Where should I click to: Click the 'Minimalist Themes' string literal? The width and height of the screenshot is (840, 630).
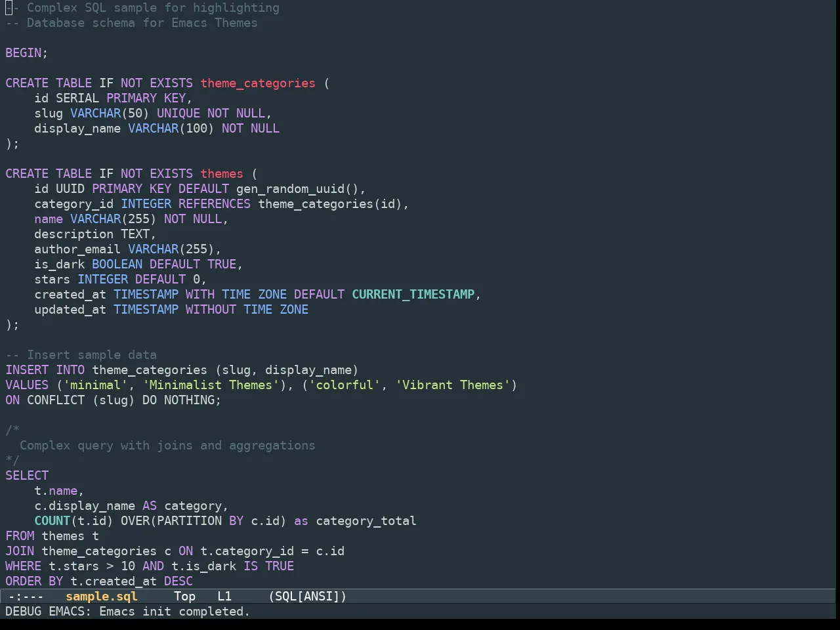(x=211, y=385)
